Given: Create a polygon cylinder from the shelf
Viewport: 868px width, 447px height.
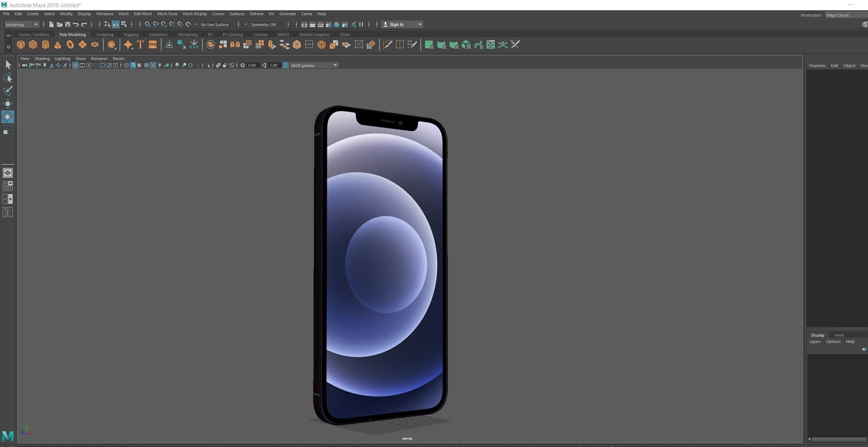Looking at the screenshot, I should 45,45.
